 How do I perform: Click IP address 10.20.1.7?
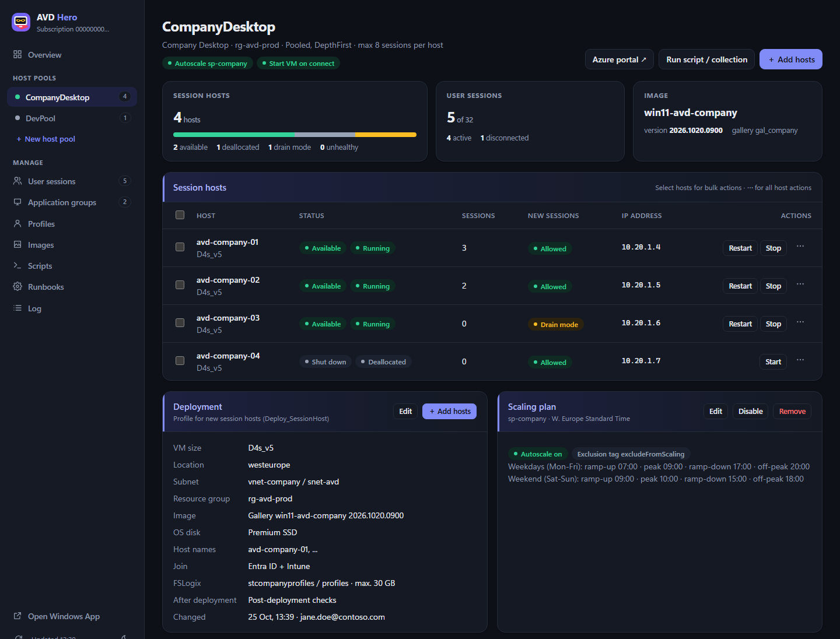click(x=641, y=361)
